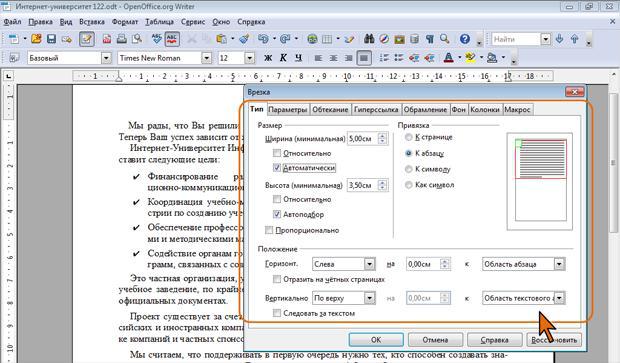Export directly as PDF icon
This screenshot has width=620, height=363.
click(107, 39)
